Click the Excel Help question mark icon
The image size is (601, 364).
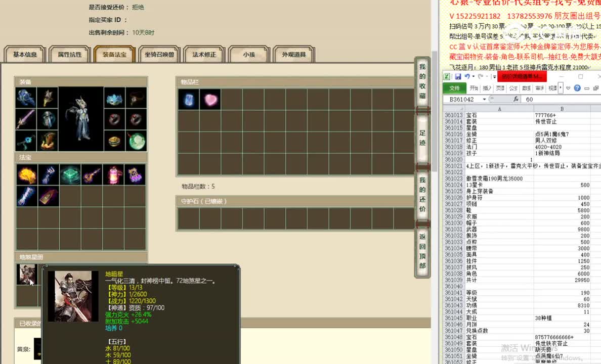click(578, 87)
